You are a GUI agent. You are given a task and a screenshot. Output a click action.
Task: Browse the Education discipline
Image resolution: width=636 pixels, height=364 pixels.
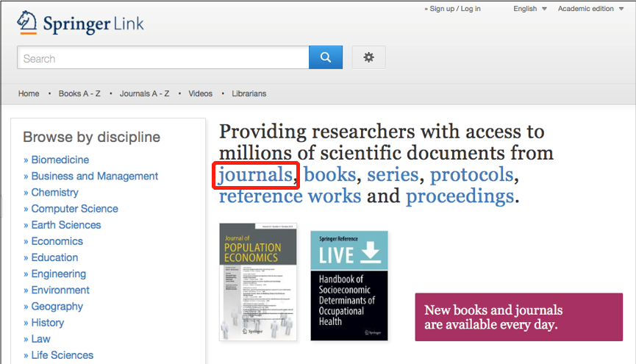pos(54,257)
